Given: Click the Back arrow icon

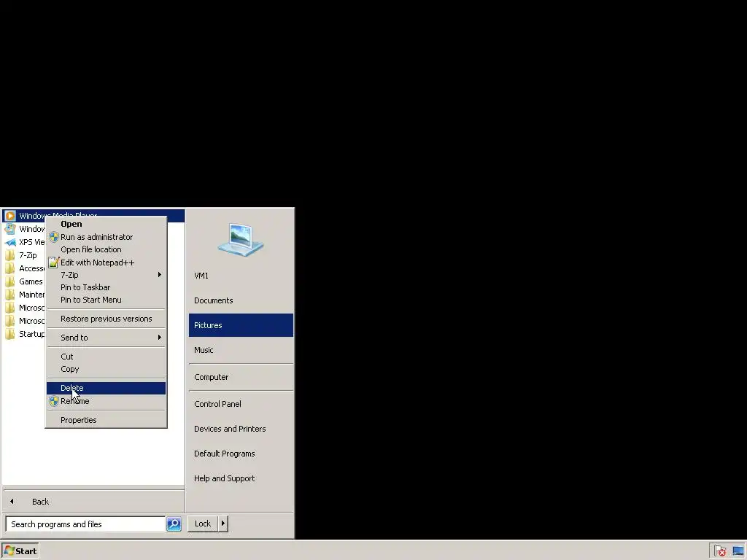Looking at the screenshot, I should tap(12, 502).
